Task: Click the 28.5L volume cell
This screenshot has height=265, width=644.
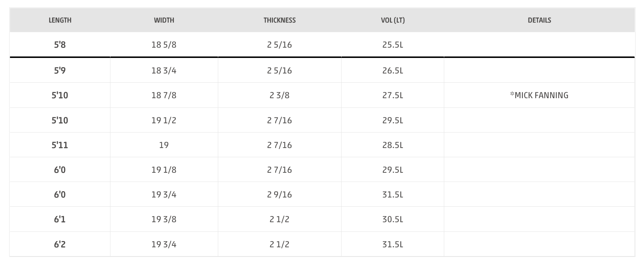Action: coord(393,145)
